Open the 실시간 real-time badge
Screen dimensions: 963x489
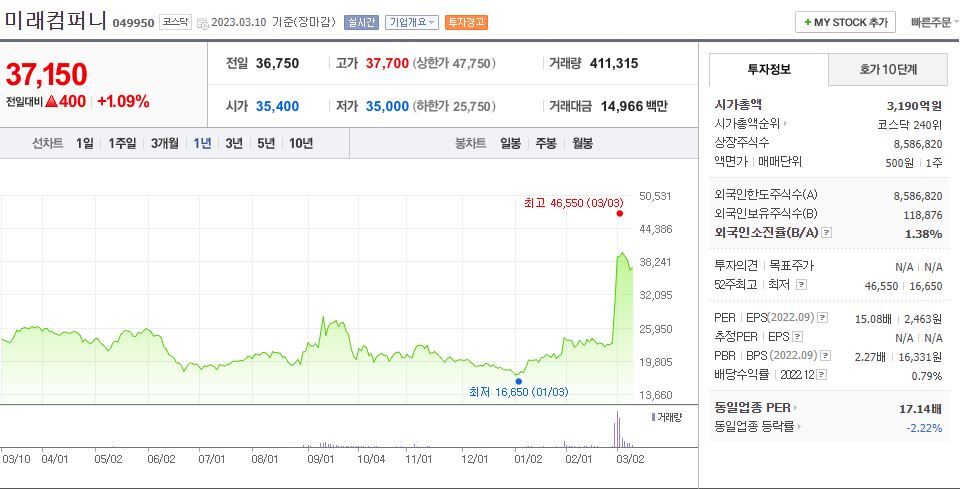click(x=361, y=23)
